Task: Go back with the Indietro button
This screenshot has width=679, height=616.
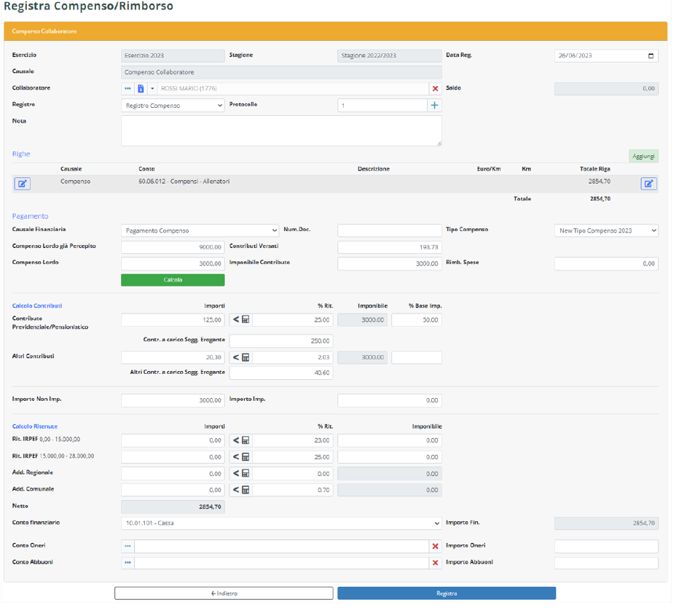Action: click(x=224, y=593)
